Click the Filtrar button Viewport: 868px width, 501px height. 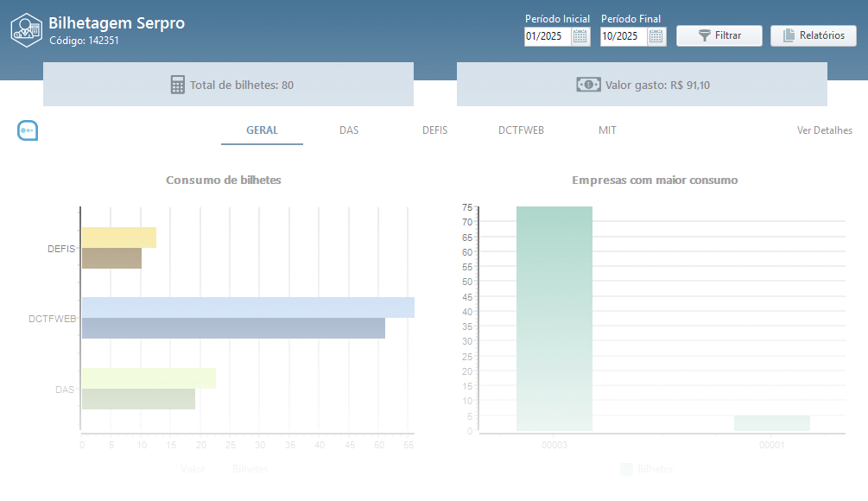(719, 36)
